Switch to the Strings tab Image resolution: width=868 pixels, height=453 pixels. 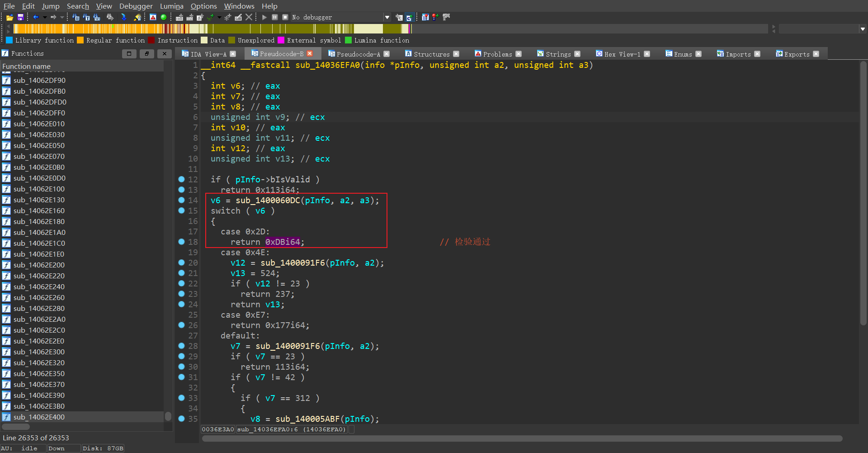point(558,54)
